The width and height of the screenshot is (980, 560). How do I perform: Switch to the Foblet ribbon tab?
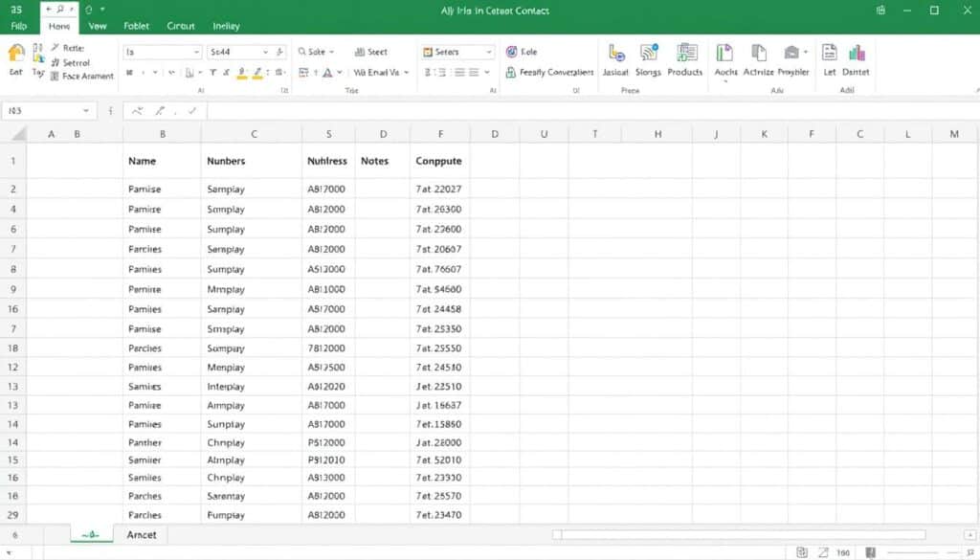136,26
